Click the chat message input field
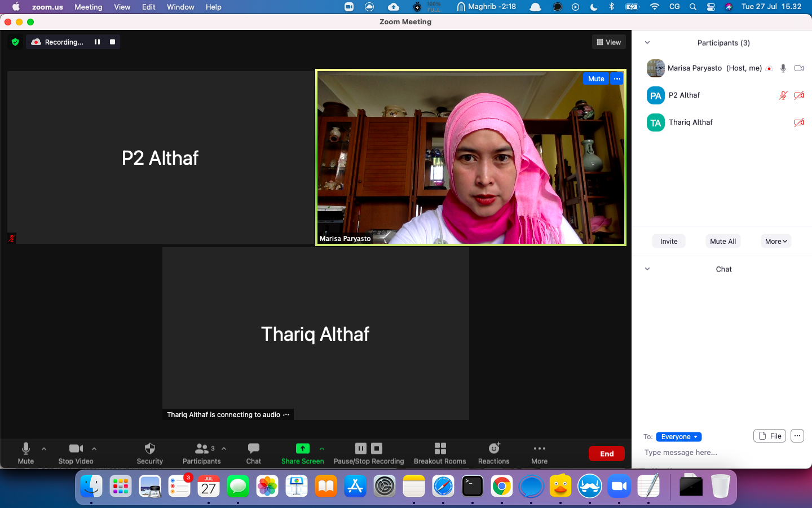The image size is (812, 508). (x=722, y=453)
